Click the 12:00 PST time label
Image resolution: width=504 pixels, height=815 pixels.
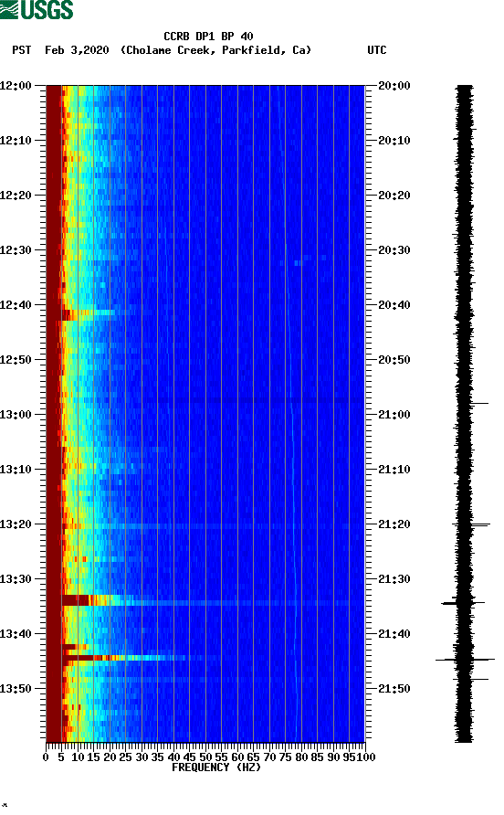[x=16, y=86]
